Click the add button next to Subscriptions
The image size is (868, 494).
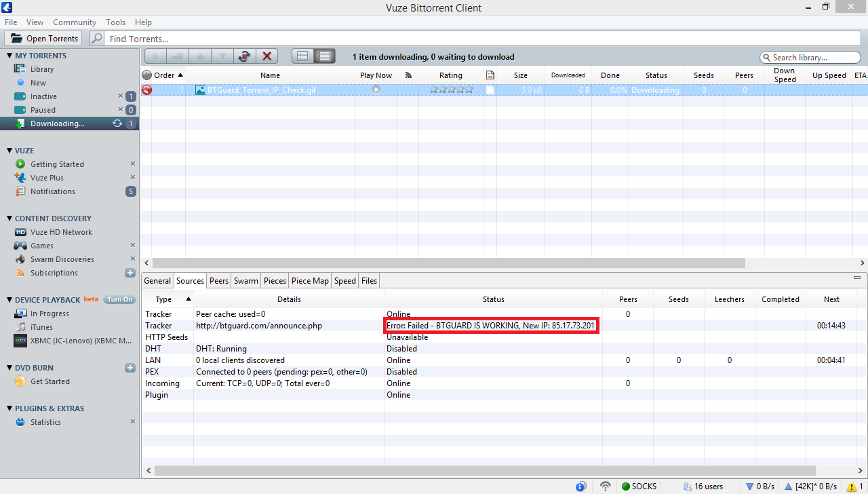(130, 273)
